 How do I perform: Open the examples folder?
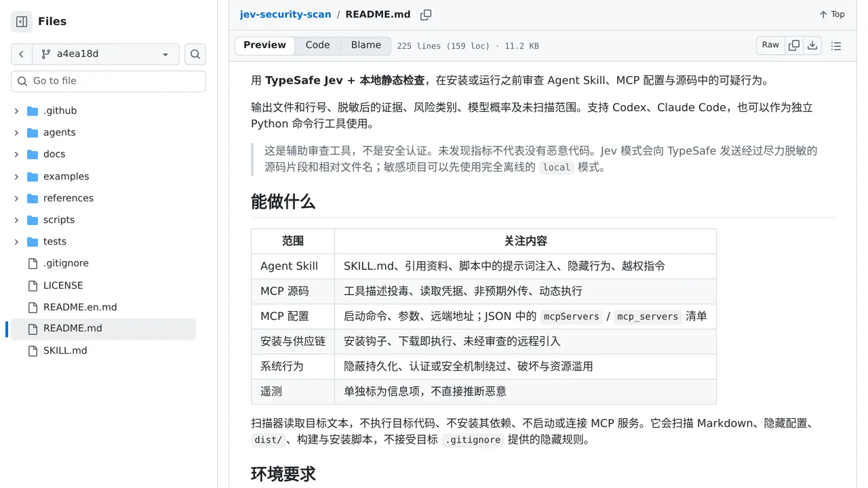tap(66, 176)
